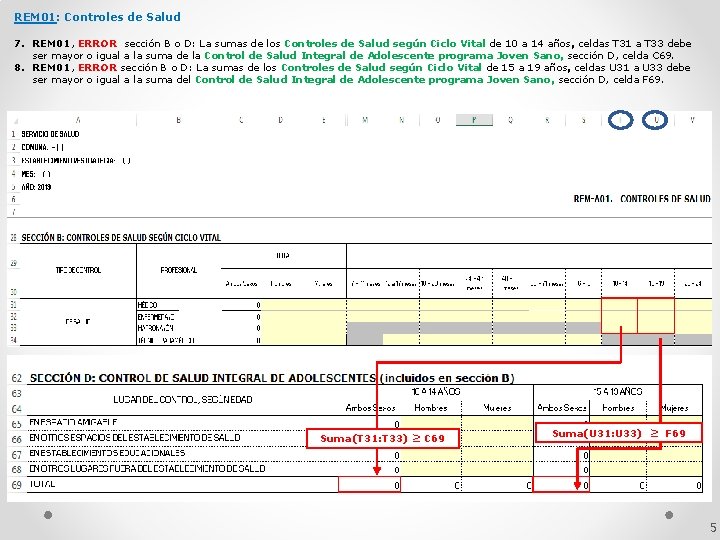Click the TOTAL label in row 69
The image size is (720, 540).
coord(42,484)
